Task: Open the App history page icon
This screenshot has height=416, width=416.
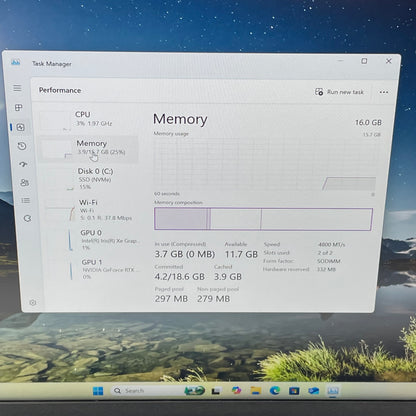Action: [22, 146]
